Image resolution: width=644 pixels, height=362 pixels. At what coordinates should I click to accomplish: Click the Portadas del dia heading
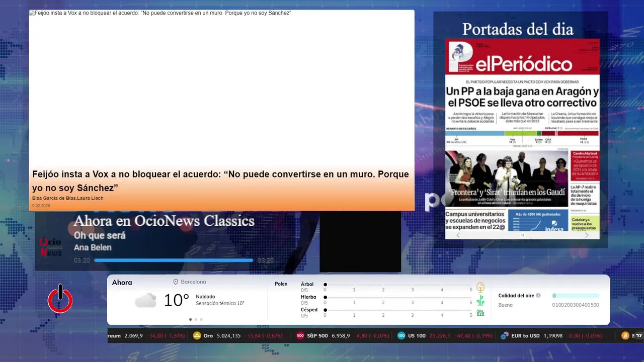[518, 29]
